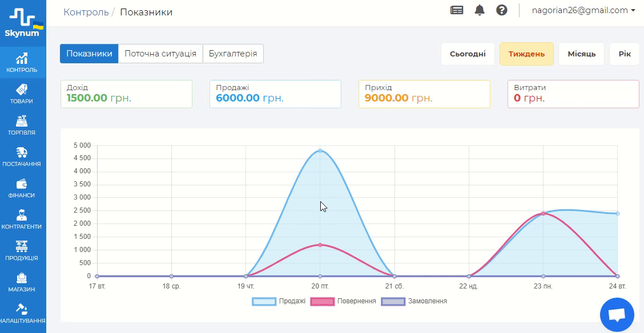Click the list view icon in header
Viewport: 644px width, 333px height.
(x=457, y=10)
